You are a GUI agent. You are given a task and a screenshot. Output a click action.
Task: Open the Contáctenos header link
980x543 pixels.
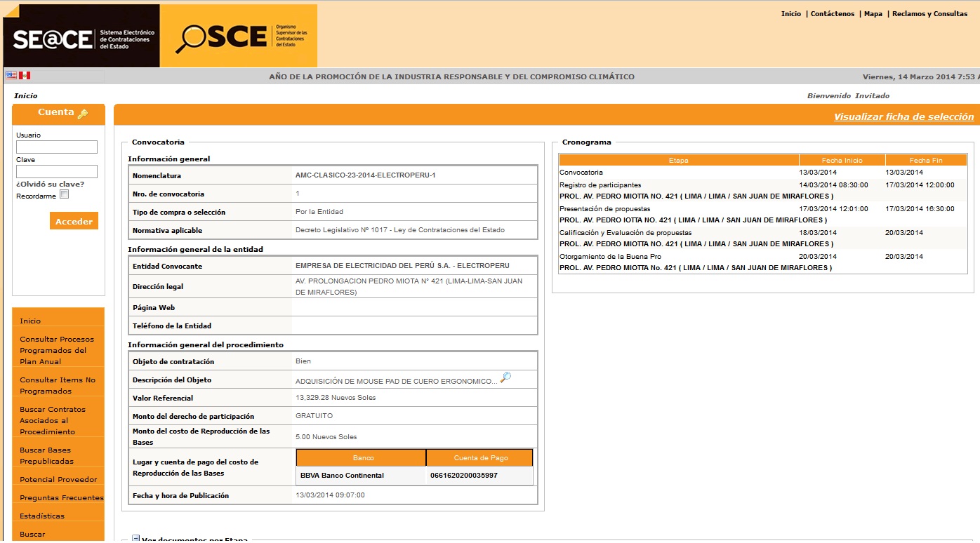[833, 14]
